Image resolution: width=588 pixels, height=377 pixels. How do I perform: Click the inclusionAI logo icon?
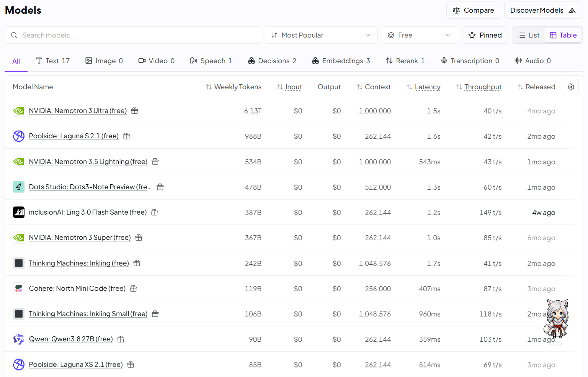click(19, 212)
